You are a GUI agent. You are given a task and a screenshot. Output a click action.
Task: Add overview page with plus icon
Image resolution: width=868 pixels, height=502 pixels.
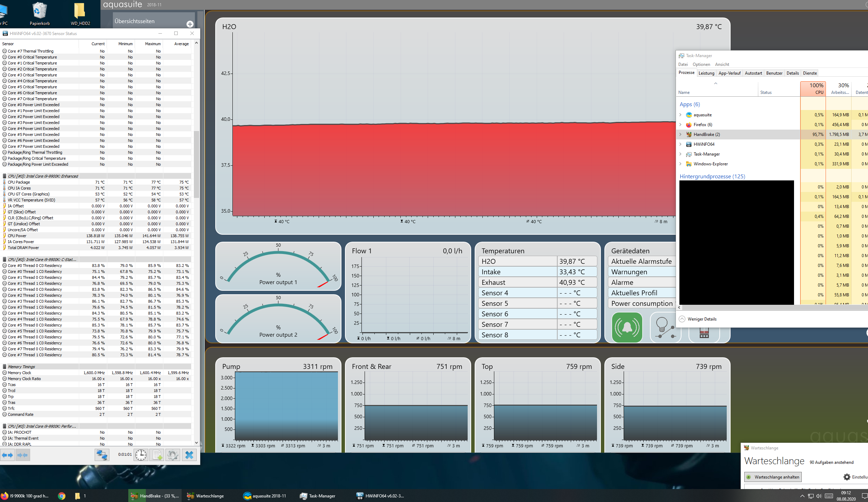(190, 24)
